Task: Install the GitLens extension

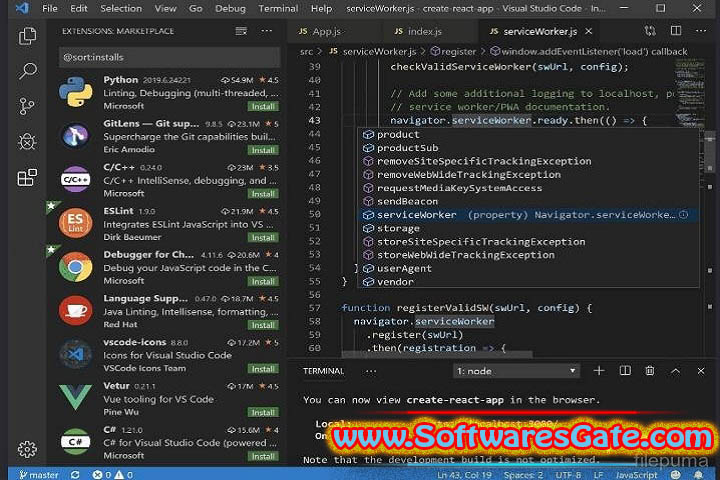Action: [x=263, y=150]
